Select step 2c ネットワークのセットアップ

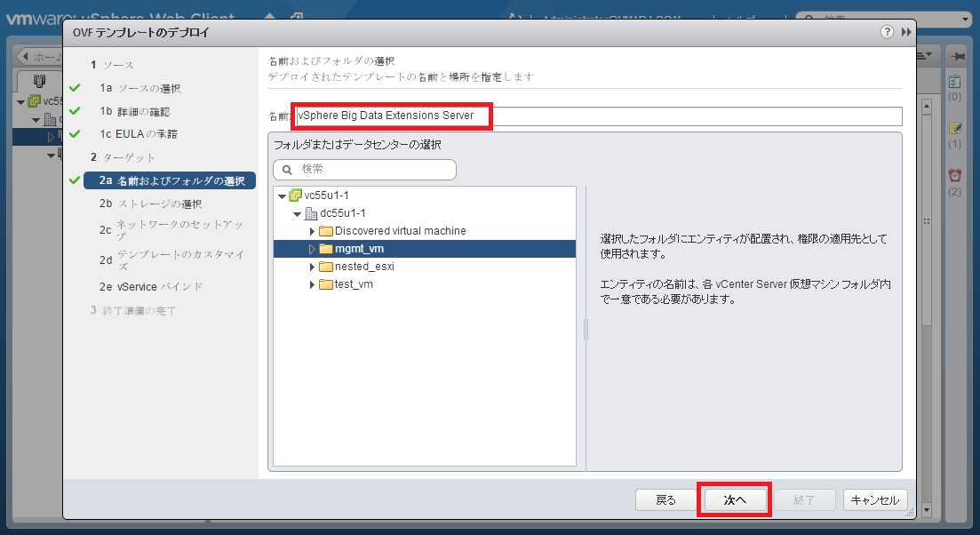tap(171, 230)
